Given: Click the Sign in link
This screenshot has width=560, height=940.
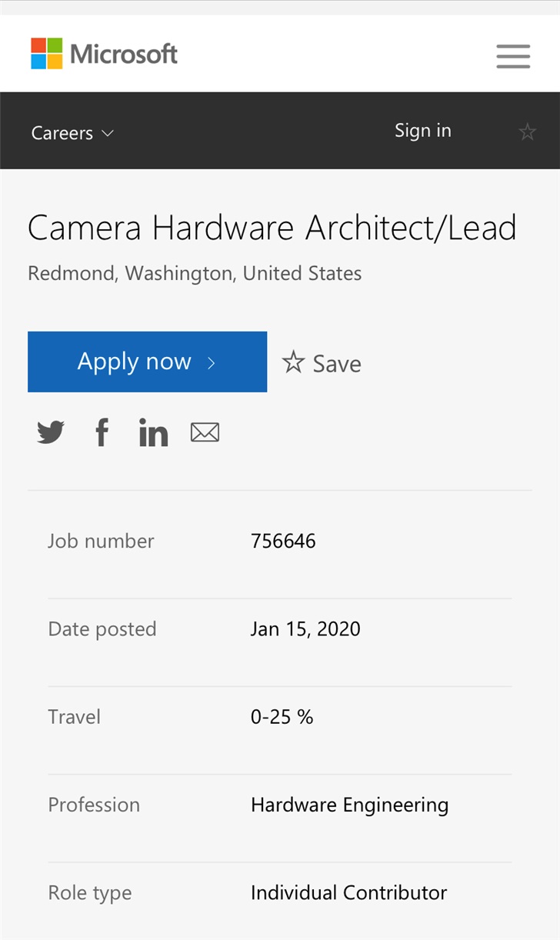Looking at the screenshot, I should pos(422,131).
